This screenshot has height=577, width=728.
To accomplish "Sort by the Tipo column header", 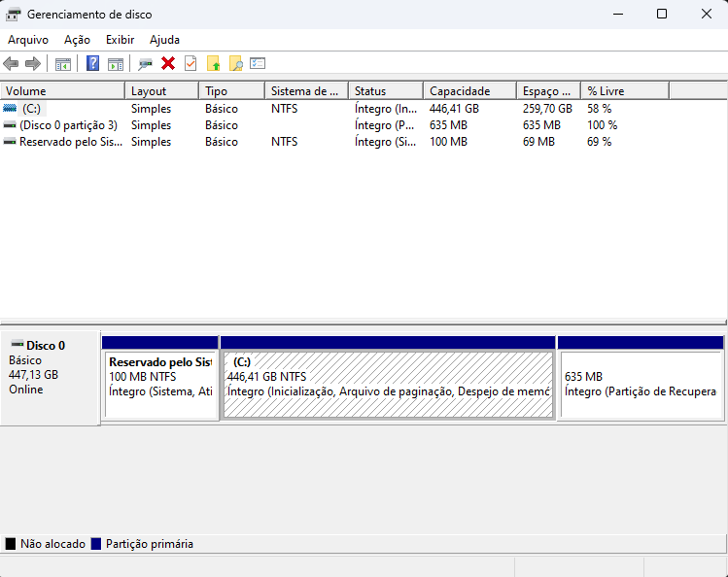I will (x=232, y=91).
